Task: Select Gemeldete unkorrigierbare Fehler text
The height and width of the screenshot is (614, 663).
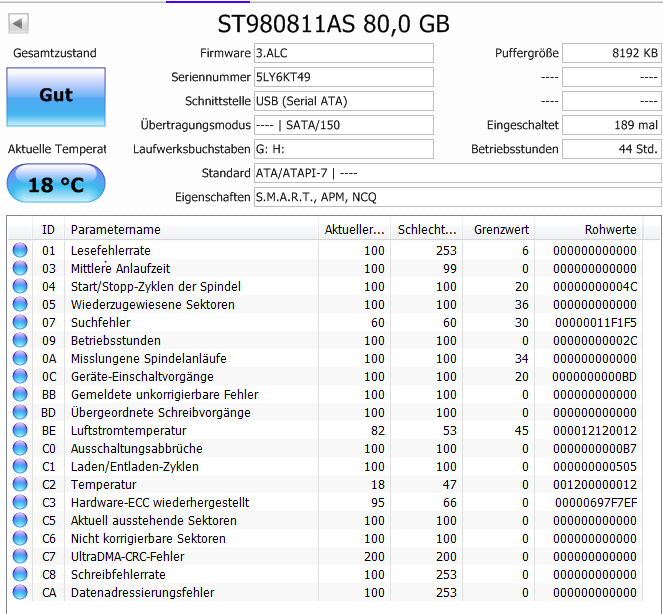Action: [164, 395]
